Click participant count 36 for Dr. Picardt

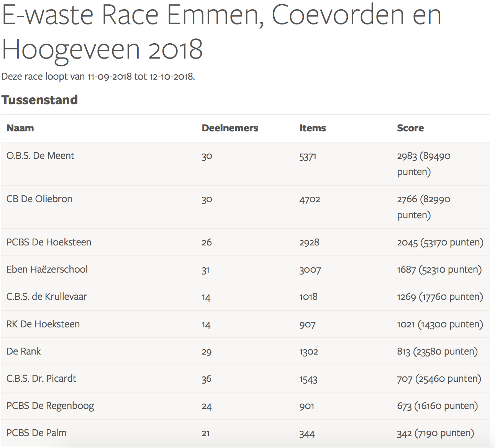[207, 379]
